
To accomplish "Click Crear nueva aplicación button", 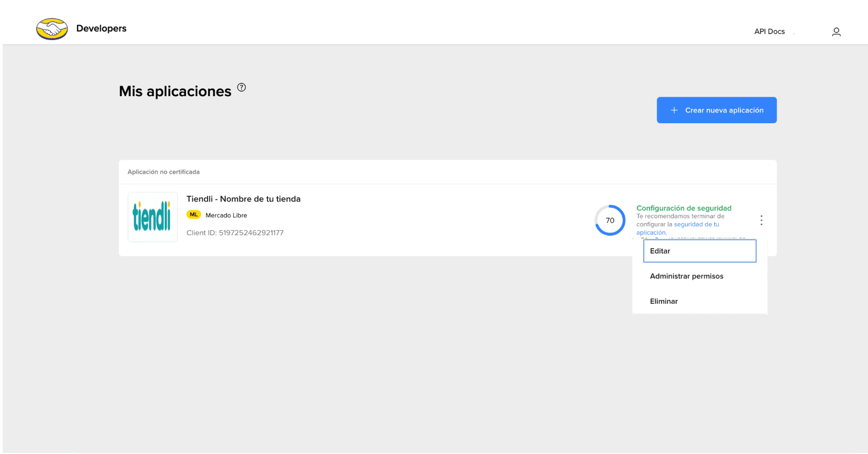I will (717, 110).
